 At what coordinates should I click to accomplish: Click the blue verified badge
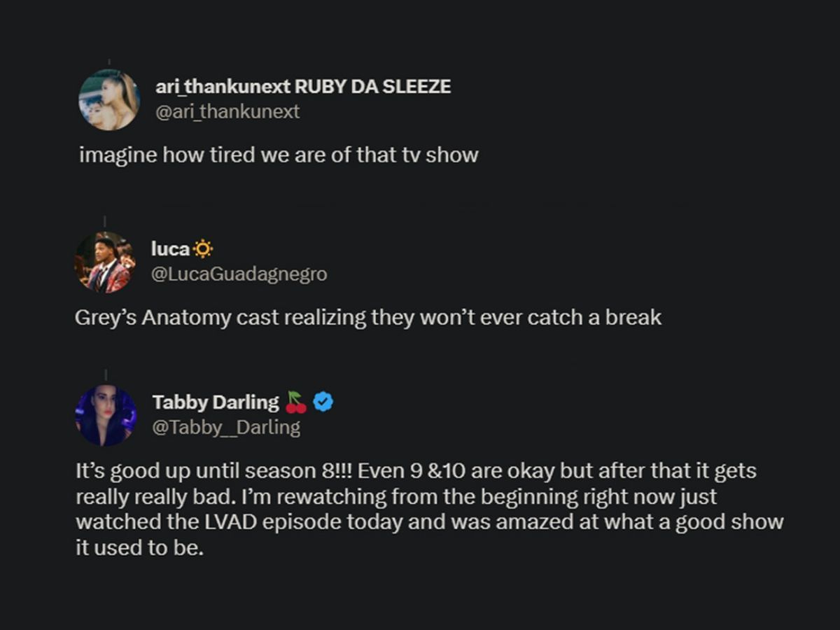(x=323, y=402)
